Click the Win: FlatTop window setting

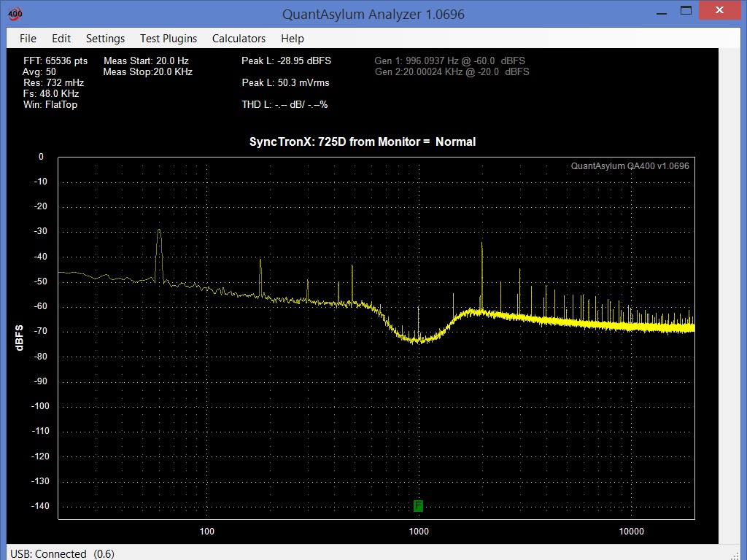click(50, 105)
